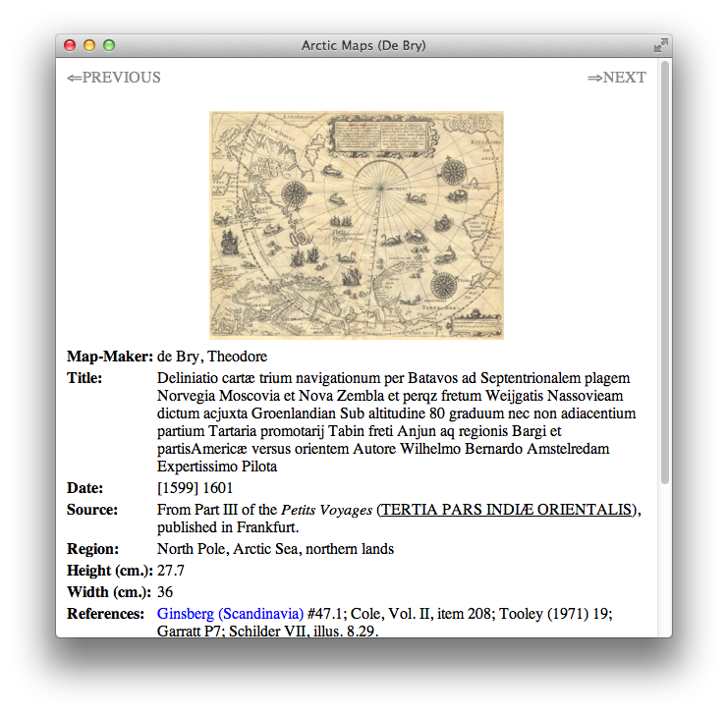
Task: Click the vertical scrollbar thumb
Action: [x=665, y=275]
